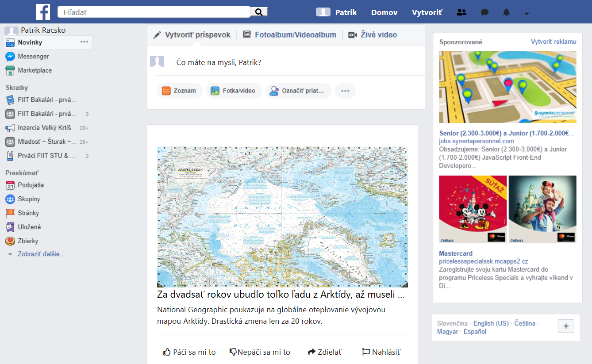Screen dimensions: 592x364
Task: Open the account dropdown arrow in top bar
Action: [x=527, y=13]
